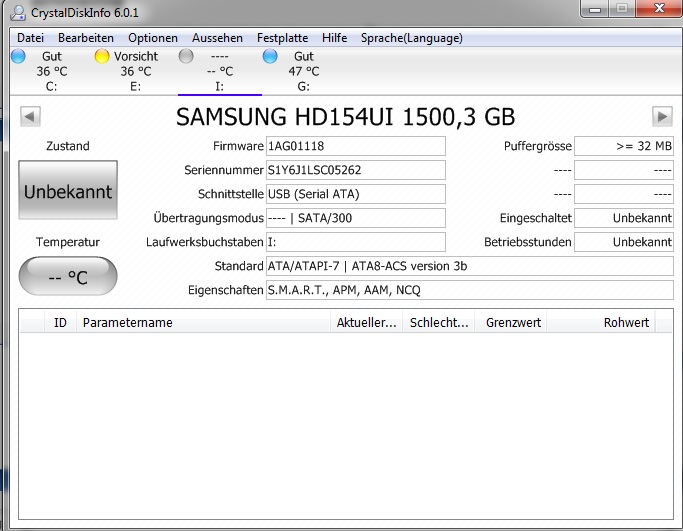Switch to drive I: tab

pyautogui.click(x=220, y=71)
